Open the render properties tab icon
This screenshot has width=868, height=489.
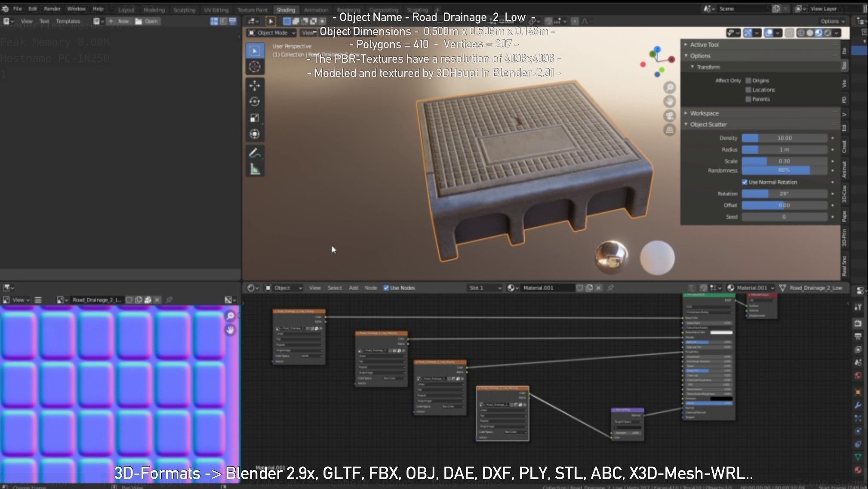tap(858, 323)
